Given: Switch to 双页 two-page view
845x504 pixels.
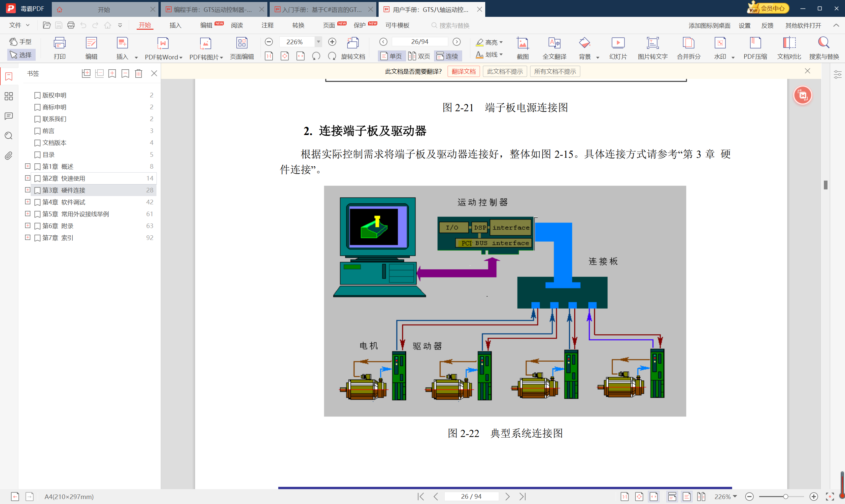Looking at the screenshot, I should click(x=419, y=56).
